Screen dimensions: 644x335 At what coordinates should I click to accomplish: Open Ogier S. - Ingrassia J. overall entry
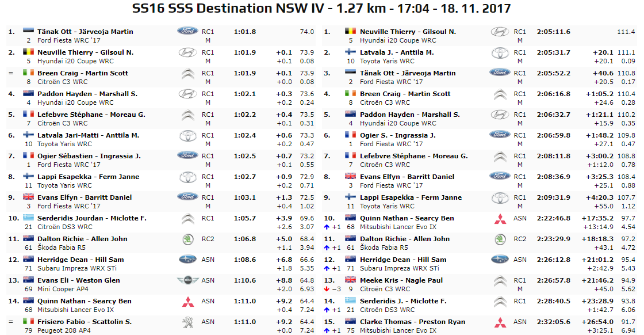[x=397, y=135]
